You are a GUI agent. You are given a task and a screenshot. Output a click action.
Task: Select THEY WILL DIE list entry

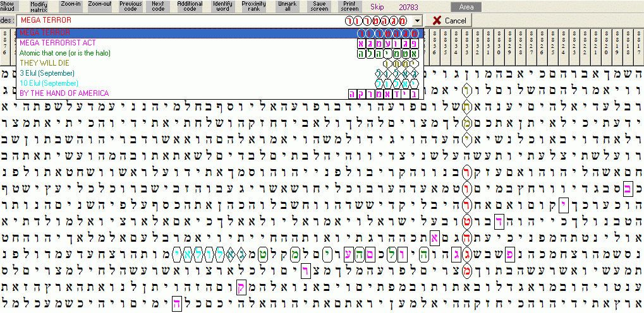[220, 63]
